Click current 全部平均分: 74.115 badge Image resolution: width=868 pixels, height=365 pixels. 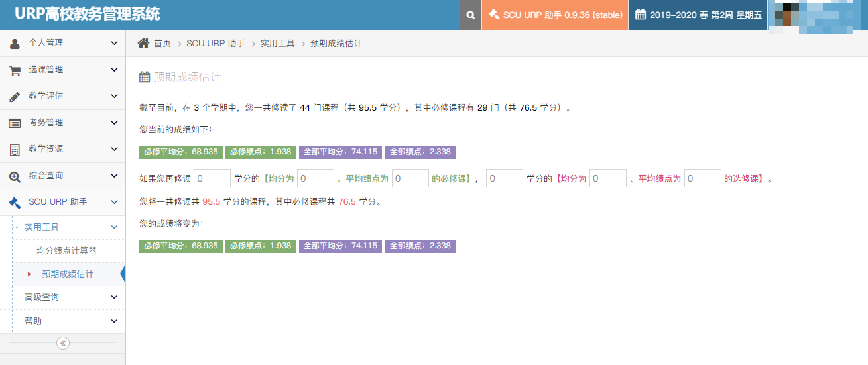(340, 152)
